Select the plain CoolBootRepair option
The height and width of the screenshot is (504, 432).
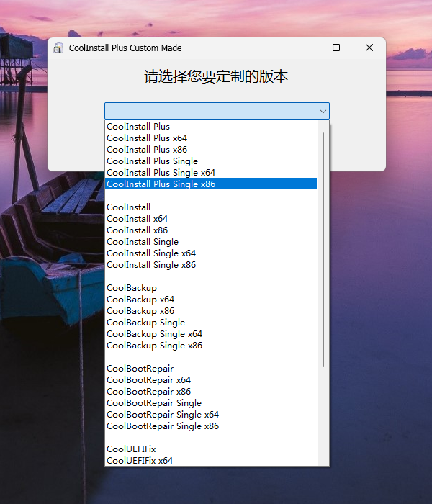click(x=140, y=369)
